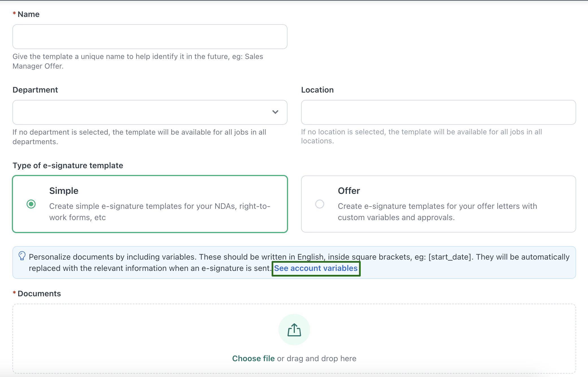The width and height of the screenshot is (588, 377).
Task: Focus the Name text input
Action: click(150, 37)
